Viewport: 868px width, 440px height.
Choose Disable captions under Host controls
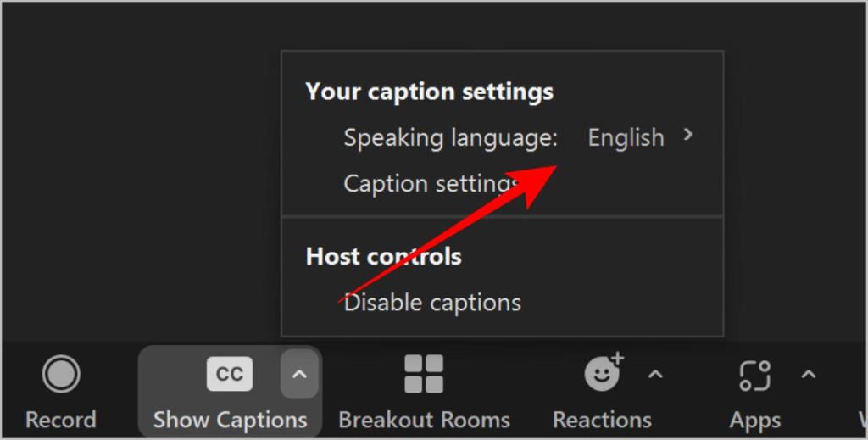pos(503,302)
